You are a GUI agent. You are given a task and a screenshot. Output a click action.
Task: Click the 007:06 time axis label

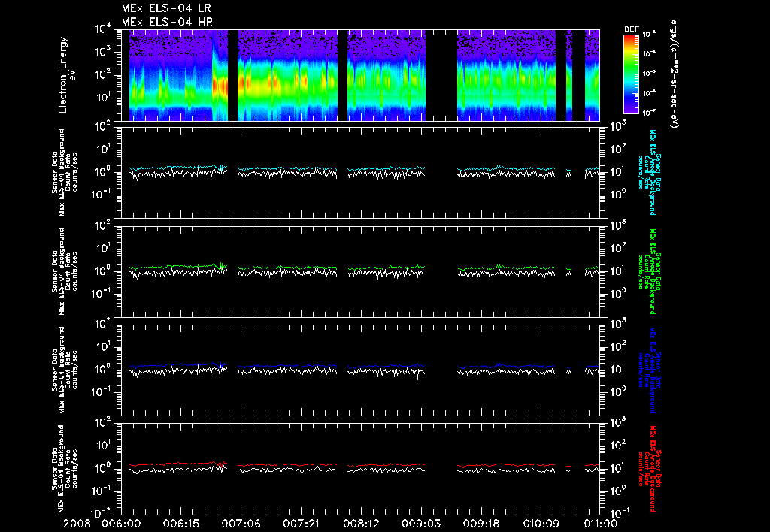coord(241,524)
